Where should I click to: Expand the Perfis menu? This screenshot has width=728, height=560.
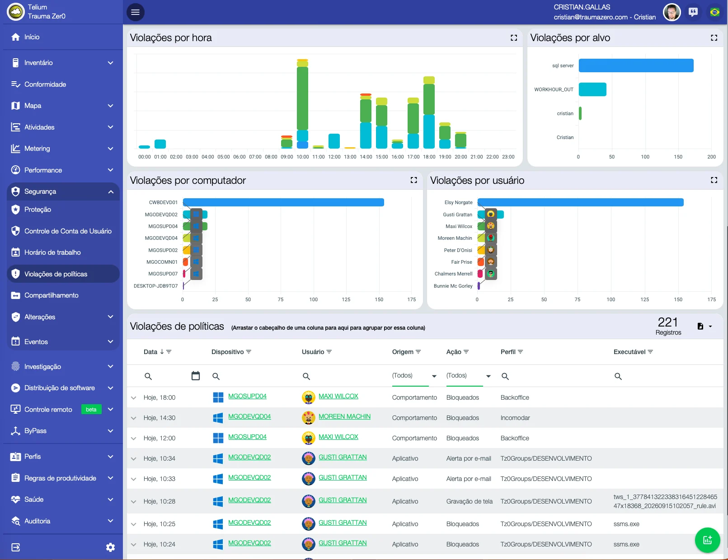click(111, 457)
